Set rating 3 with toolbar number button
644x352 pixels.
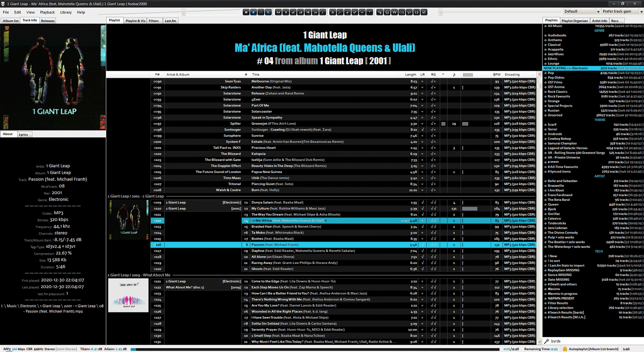(x=301, y=12)
